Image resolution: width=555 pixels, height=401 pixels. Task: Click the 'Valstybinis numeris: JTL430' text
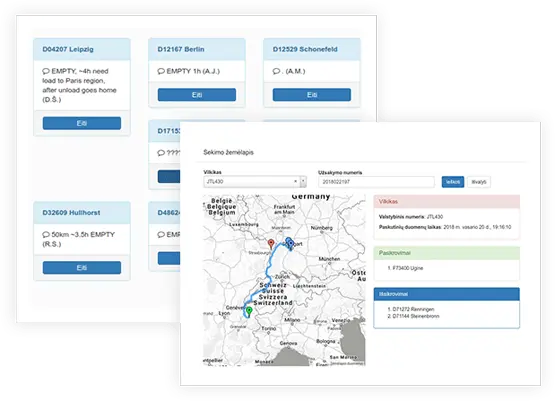coord(411,217)
